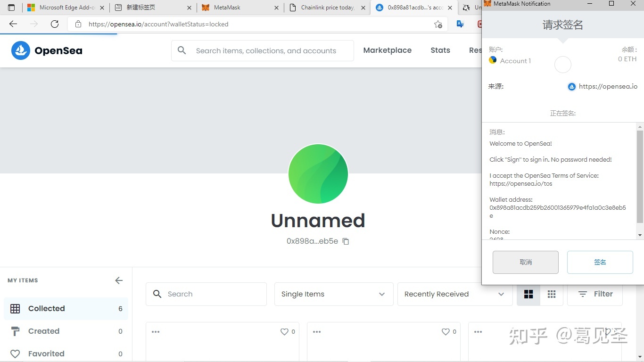Click the OpenSea logo
This screenshot has width=644, height=362.
tap(47, 50)
